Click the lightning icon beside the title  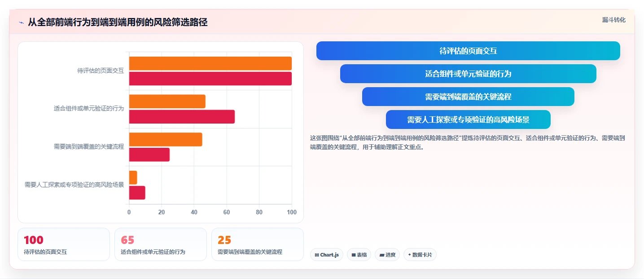(x=21, y=22)
